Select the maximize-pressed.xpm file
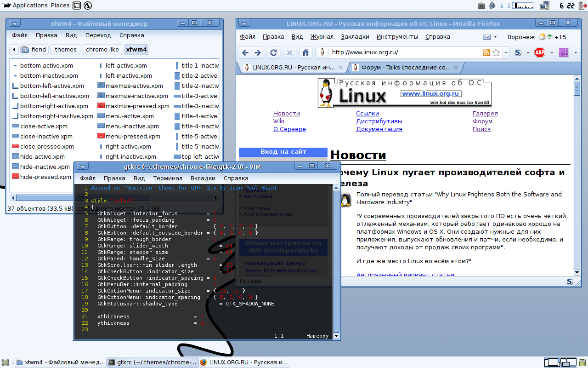Image resolution: width=588 pixels, height=368 pixels. point(133,106)
